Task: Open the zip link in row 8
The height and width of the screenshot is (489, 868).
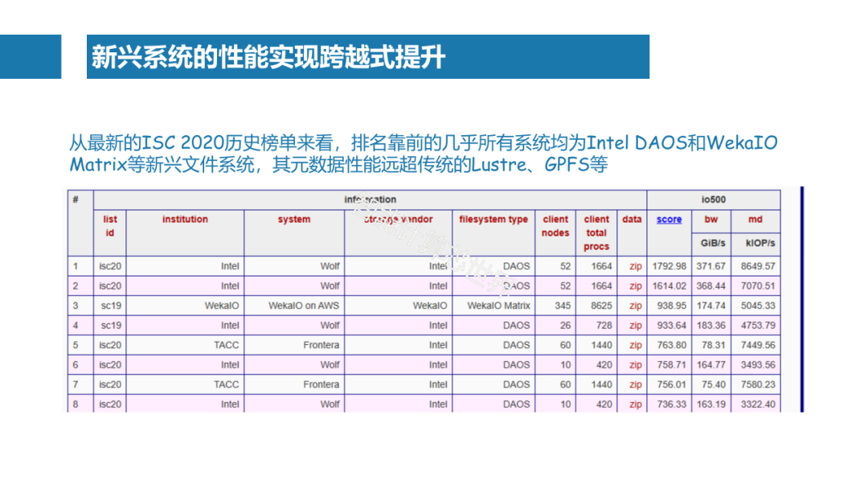Action: (636, 405)
